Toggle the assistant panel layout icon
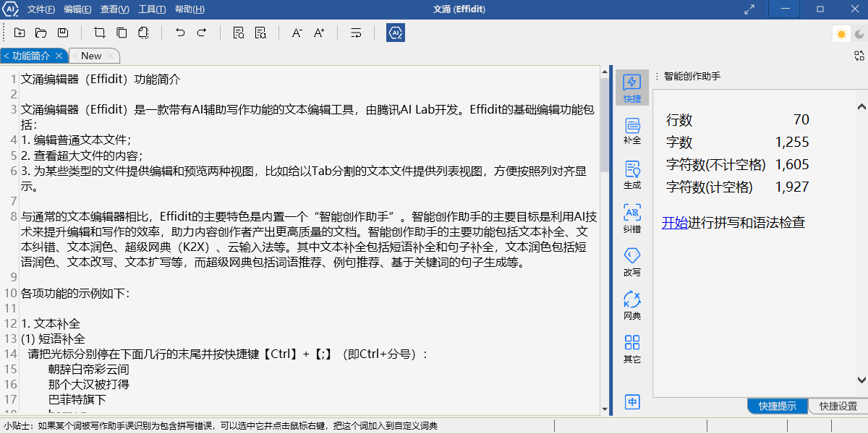This screenshot has height=434, width=868. tap(859, 56)
